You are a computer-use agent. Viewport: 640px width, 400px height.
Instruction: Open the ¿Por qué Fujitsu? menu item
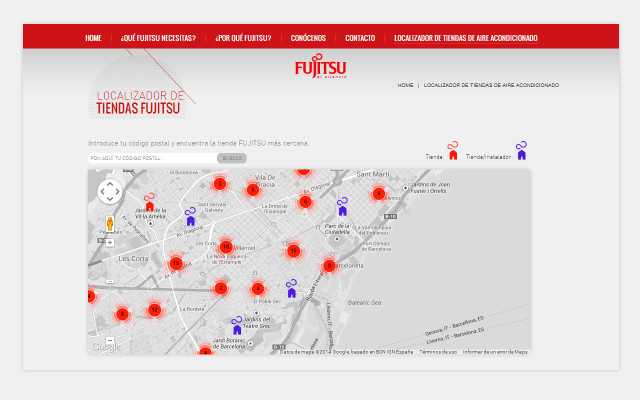(x=243, y=38)
